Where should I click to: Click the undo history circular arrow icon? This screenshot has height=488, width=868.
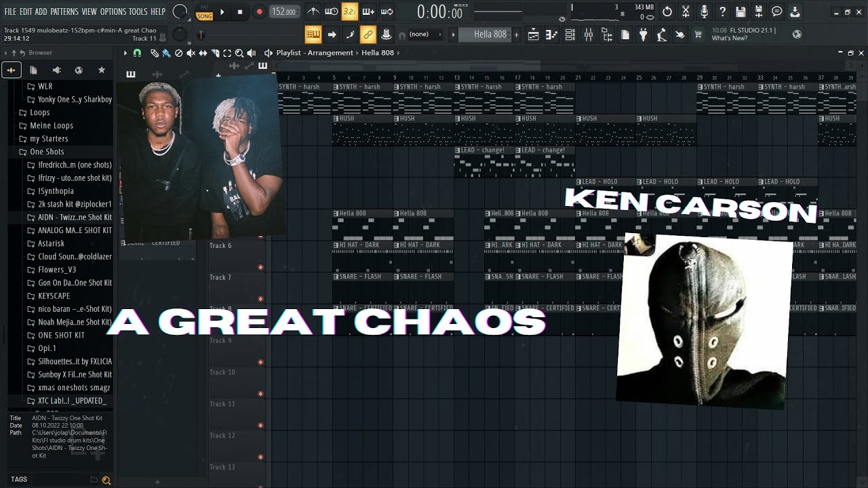coord(667,12)
